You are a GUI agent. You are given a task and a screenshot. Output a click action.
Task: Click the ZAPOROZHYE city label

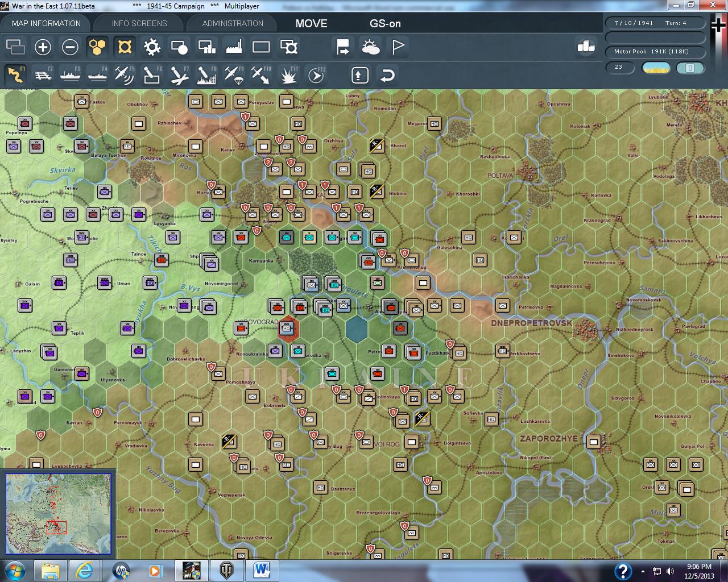pyautogui.click(x=549, y=439)
